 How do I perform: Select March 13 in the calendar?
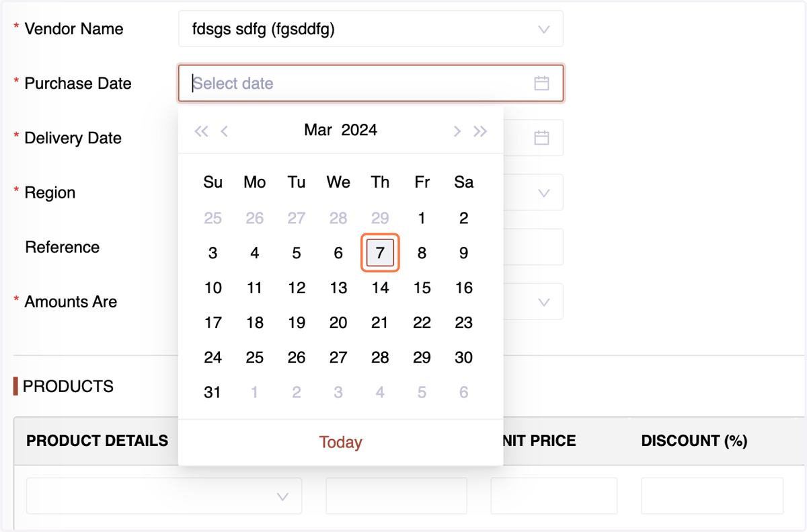coord(338,288)
